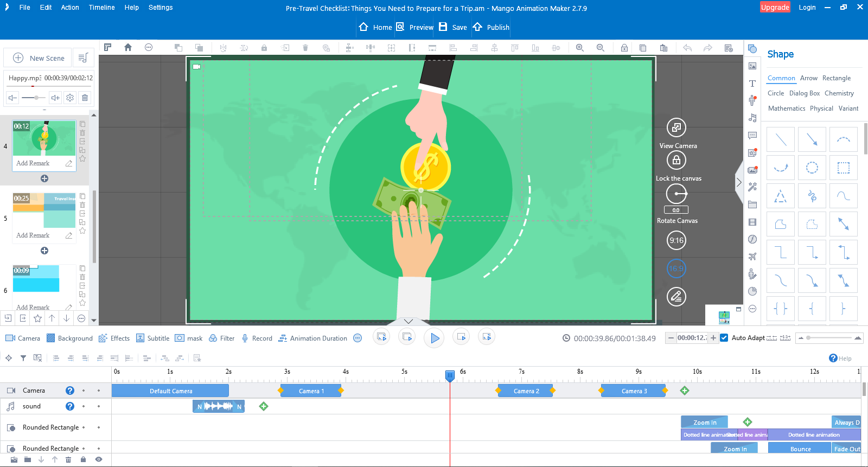Open the File menu
Image resolution: width=868 pixels, height=467 pixels.
pyautogui.click(x=25, y=8)
